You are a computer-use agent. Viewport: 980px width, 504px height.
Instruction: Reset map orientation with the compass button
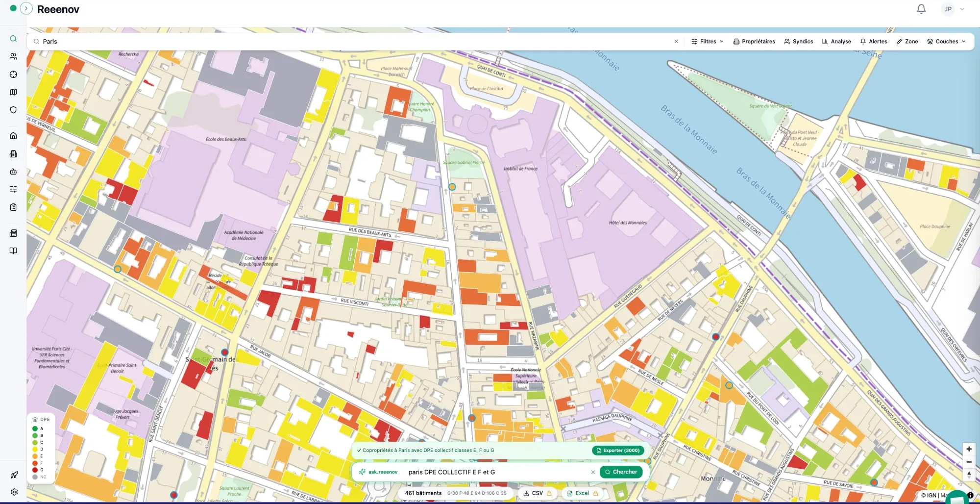click(x=969, y=475)
